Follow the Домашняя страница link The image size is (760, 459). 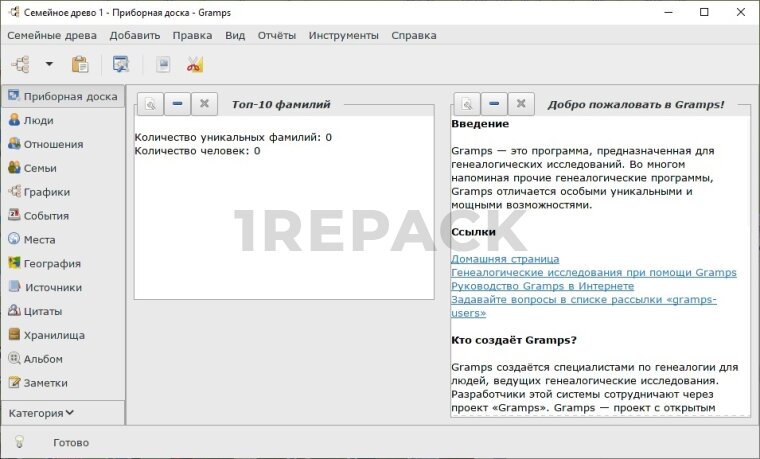point(505,259)
